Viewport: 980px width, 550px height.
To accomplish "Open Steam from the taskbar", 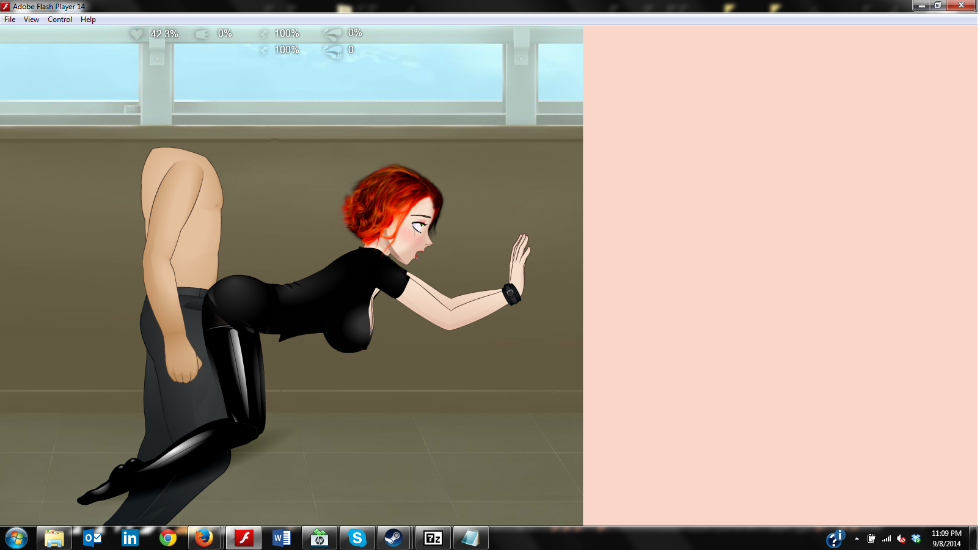I will click(x=393, y=538).
